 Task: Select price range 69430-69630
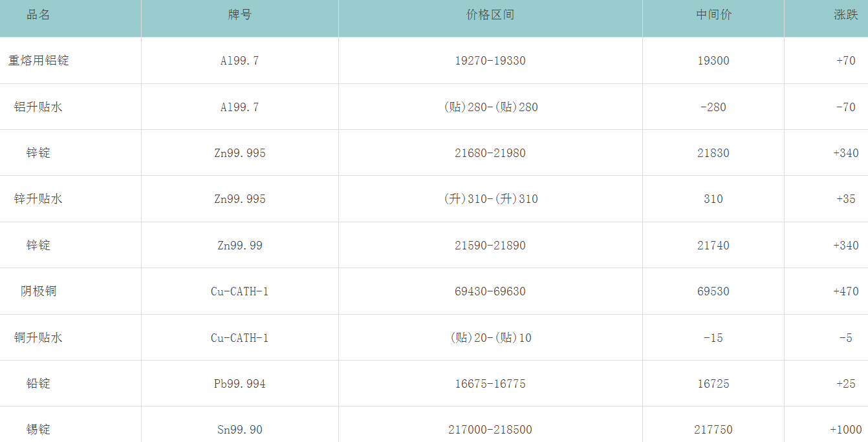point(490,291)
